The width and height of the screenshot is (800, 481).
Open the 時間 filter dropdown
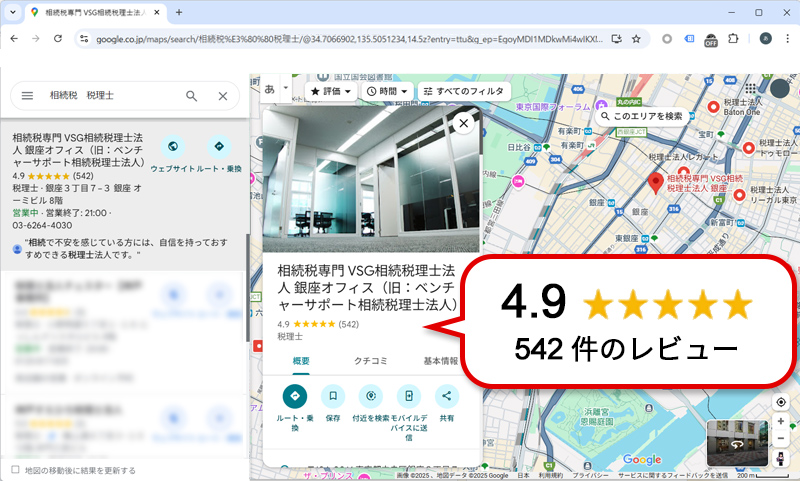pyautogui.click(x=387, y=91)
